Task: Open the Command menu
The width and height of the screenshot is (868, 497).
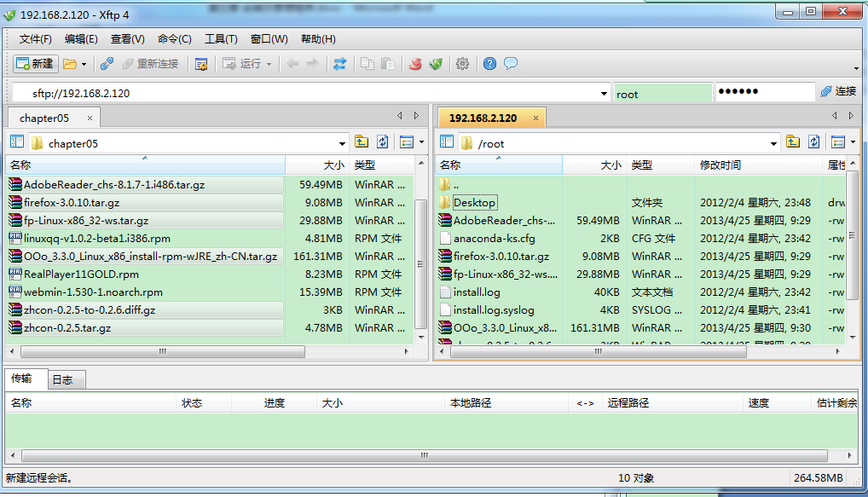Action: 175,38
